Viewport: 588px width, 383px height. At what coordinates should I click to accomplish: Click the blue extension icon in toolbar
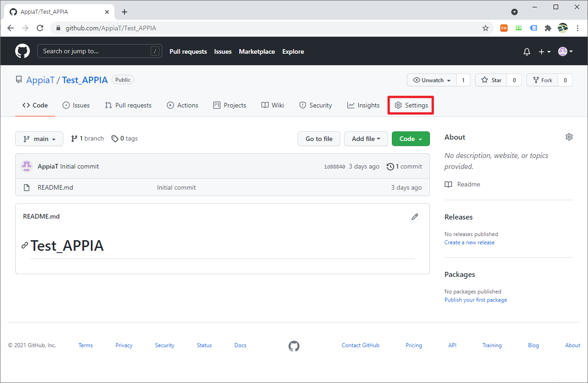tap(533, 28)
